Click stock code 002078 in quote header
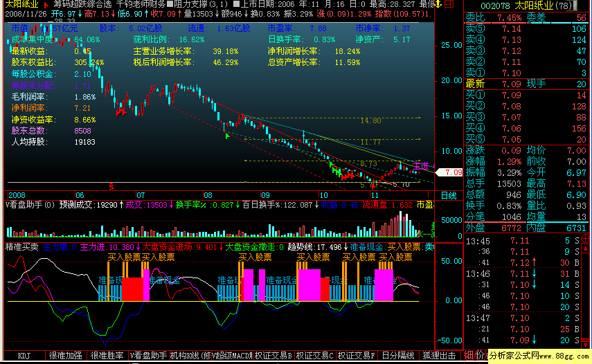This screenshot has width=592, height=364. (x=495, y=6)
